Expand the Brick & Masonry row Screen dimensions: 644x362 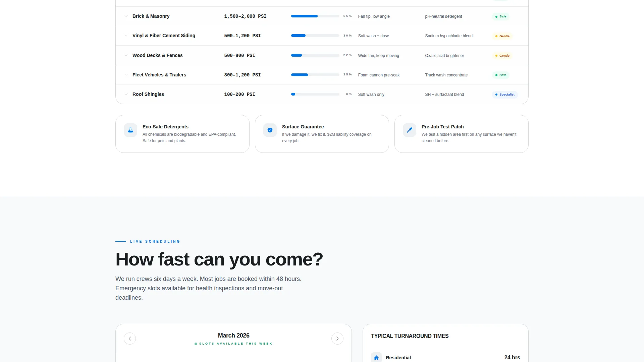[x=126, y=16]
